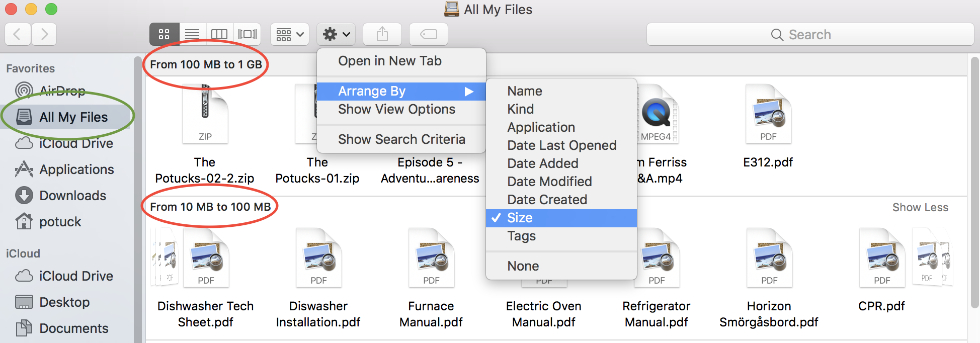Viewport: 980px width, 343px height.
Task: Select Show View Options menu item
Action: pyautogui.click(x=396, y=109)
